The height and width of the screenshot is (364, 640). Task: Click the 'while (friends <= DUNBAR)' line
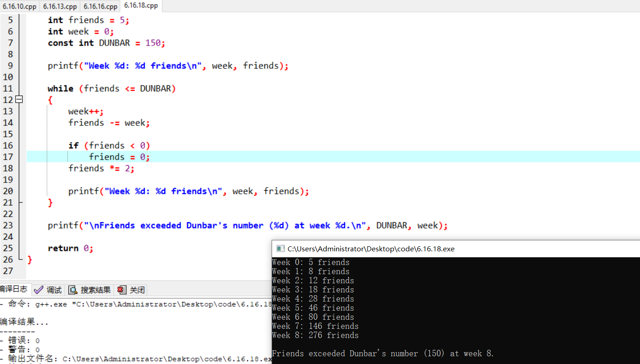point(112,88)
